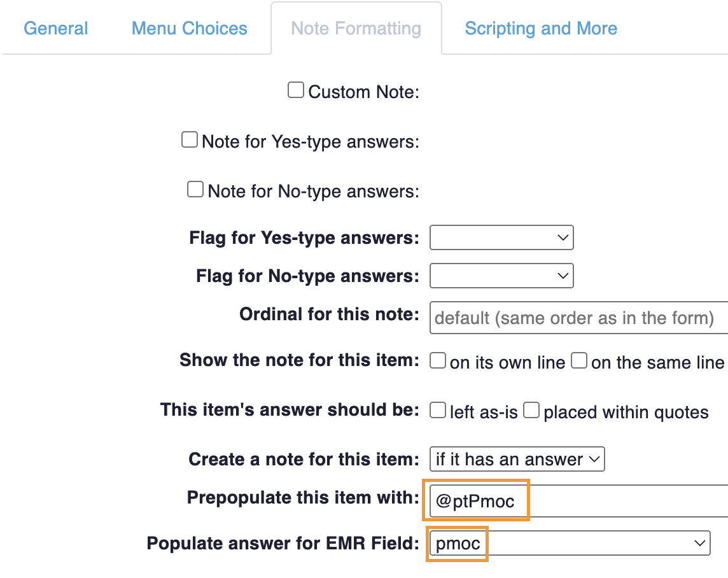
Task: Check the 'on the same line' option
Action: point(578,361)
